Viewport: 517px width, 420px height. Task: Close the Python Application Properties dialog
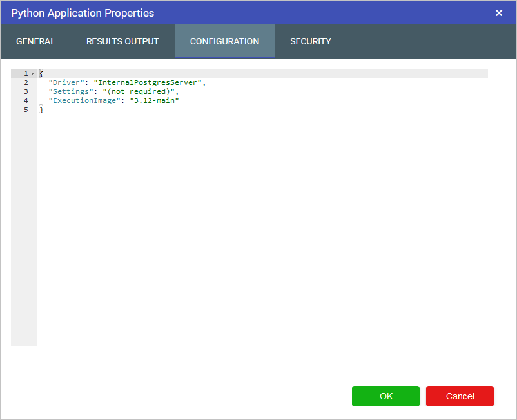click(499, 13)
